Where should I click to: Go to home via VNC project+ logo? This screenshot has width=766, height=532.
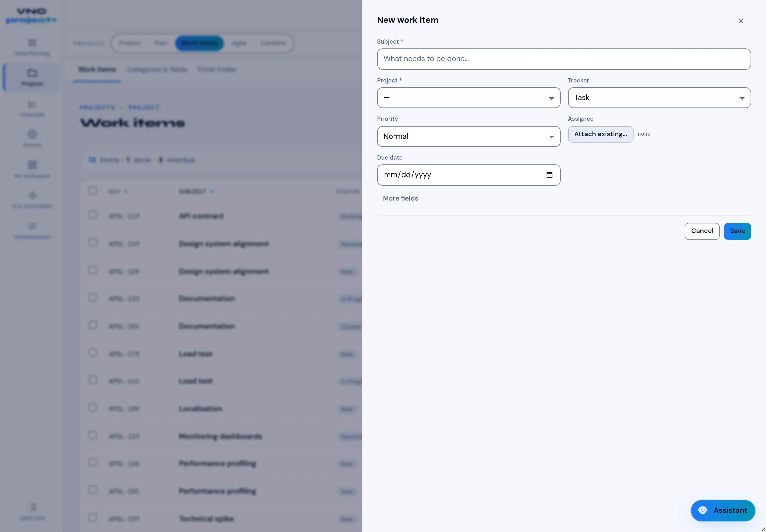31,16
